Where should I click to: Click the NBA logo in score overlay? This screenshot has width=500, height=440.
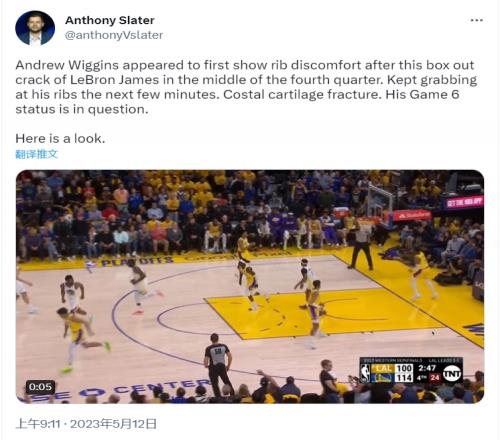click(x=365, y=373)
